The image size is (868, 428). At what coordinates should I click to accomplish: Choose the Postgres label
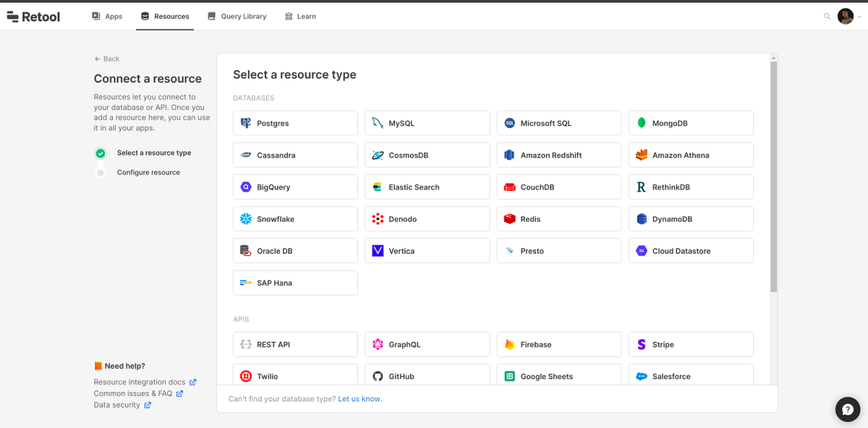click(x=273, y=124)
